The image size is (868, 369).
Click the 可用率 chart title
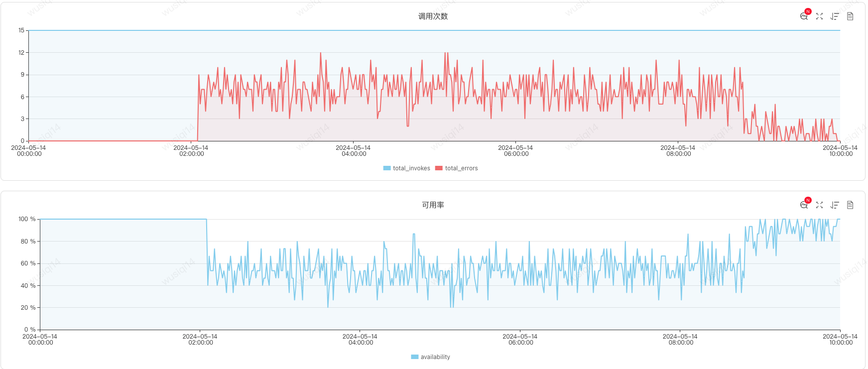pyautogui.click(x=433, y=205)
